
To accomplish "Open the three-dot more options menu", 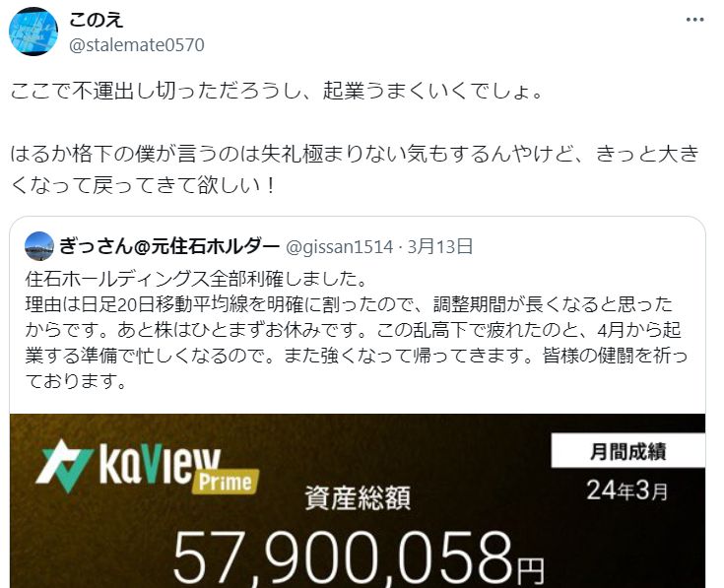I will tap(694, 20).
